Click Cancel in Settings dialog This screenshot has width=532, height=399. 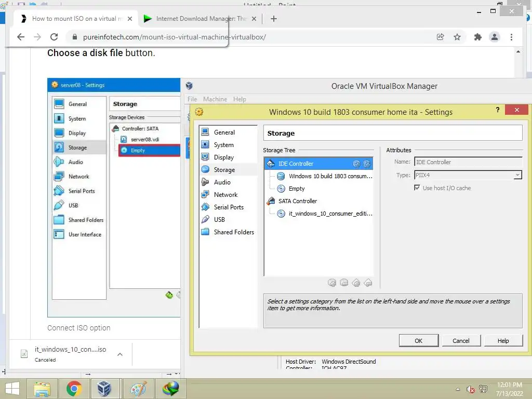461,341
